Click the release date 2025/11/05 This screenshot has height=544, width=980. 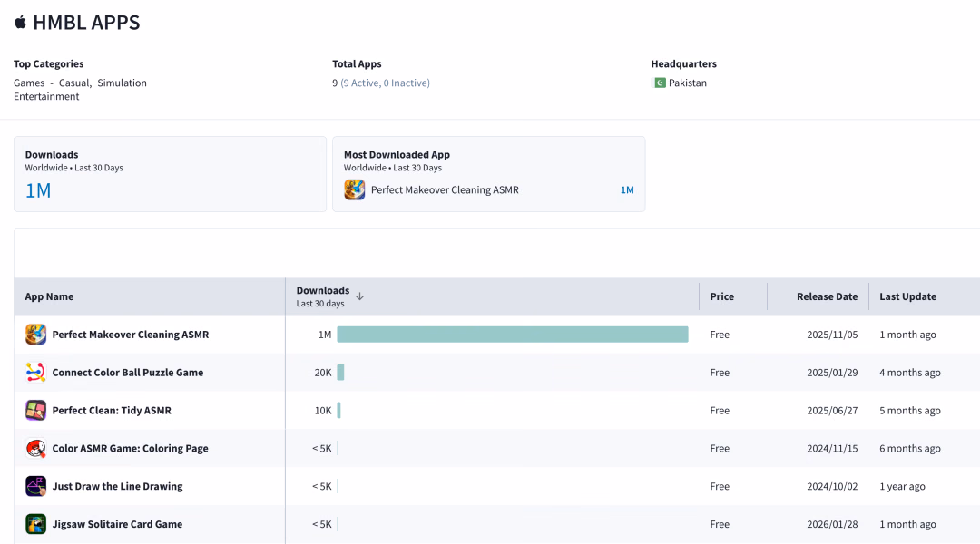[832, 335]
